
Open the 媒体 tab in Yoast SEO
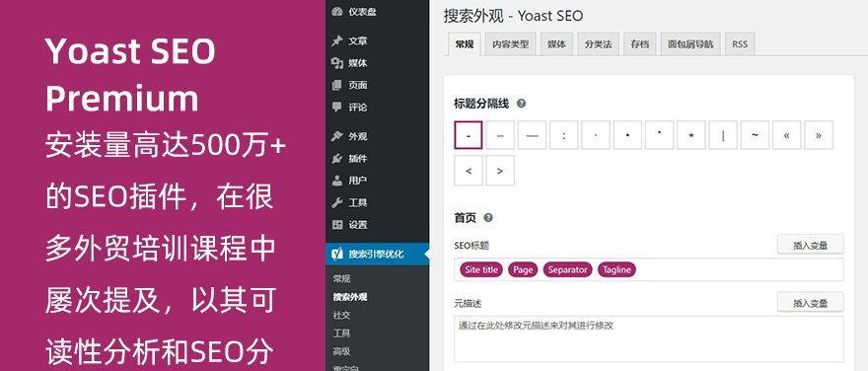(x=556, y=44)
